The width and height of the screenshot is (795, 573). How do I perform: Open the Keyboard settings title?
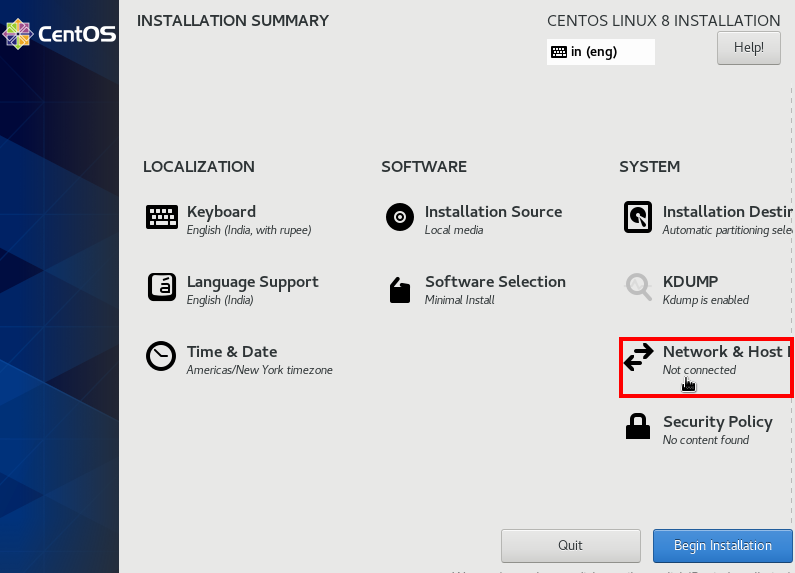click(221, 211)
